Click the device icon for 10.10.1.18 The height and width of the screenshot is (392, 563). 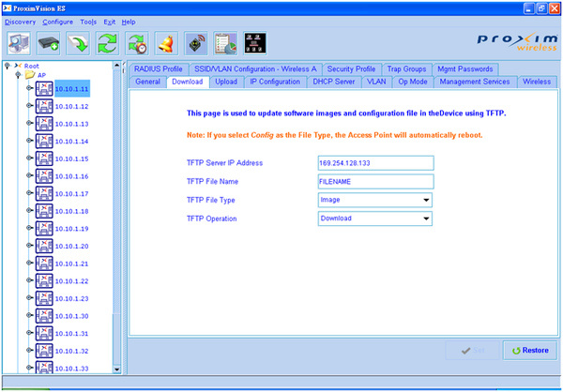coord(44,211)
